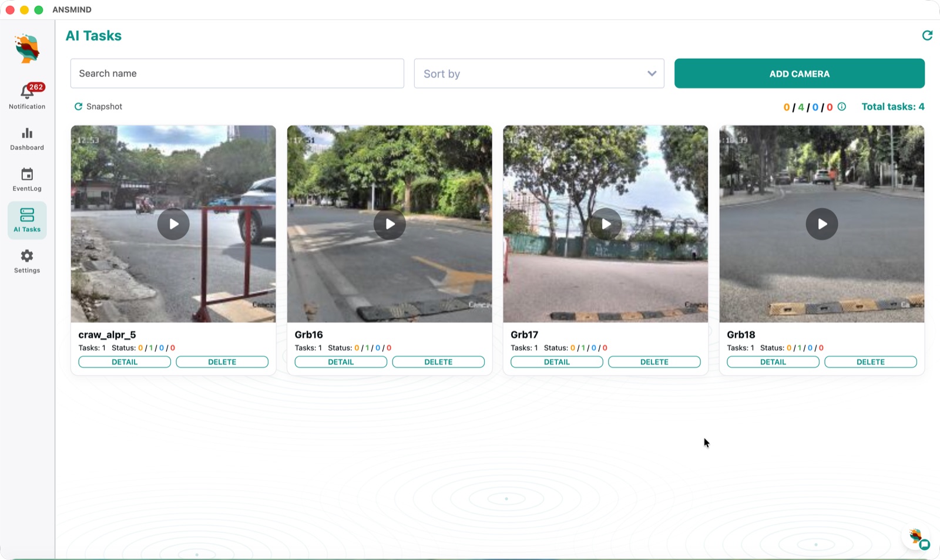Click DELETE for Grb16

[x=438, y=362]
